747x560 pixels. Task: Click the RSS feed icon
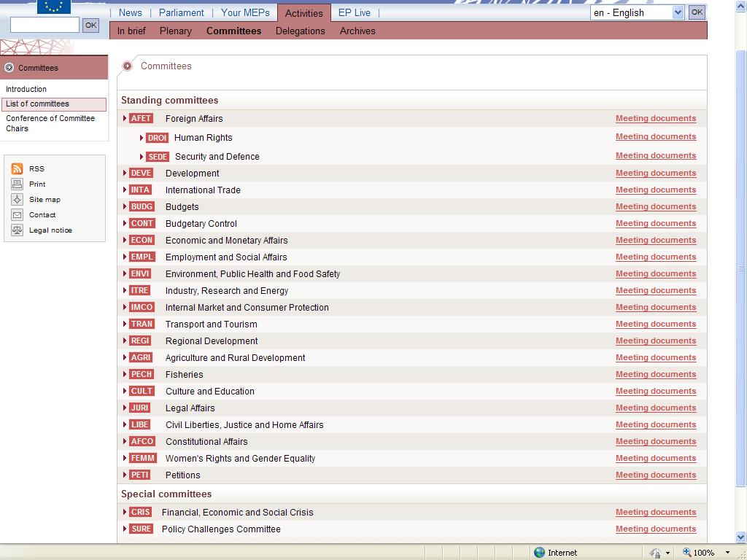17,168
